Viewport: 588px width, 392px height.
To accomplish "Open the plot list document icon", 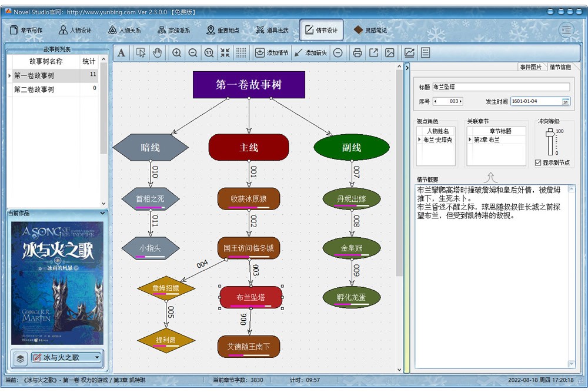I will point(425,53).
